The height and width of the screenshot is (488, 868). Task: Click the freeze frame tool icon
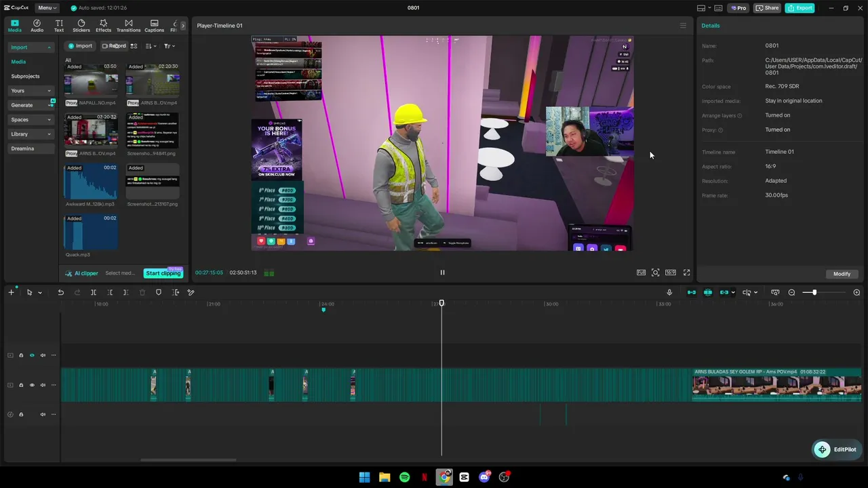(176, 292)
